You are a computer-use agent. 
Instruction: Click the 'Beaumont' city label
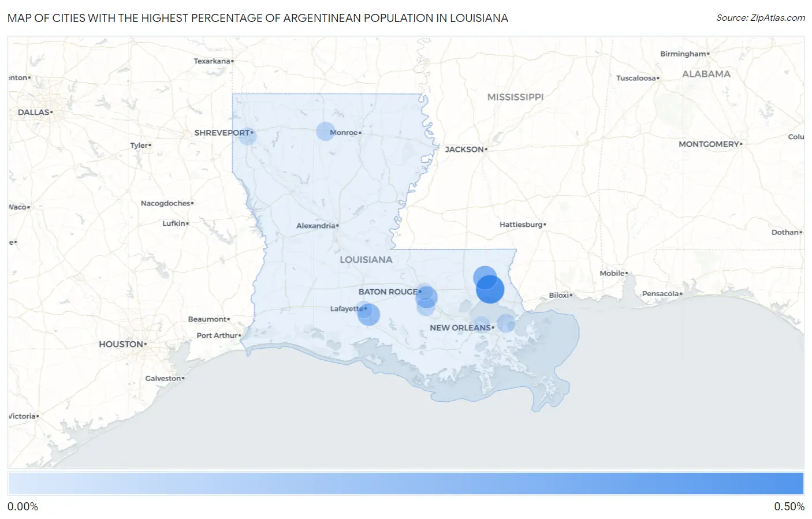pyautogui.click(x=207, y=319)
